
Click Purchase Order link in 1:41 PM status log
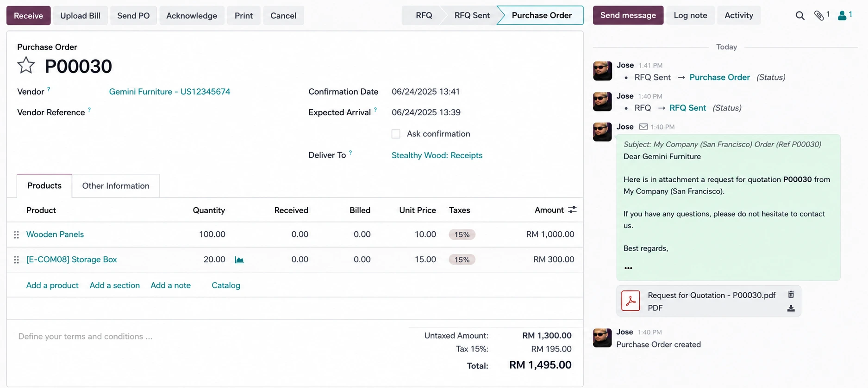point(719,77)
